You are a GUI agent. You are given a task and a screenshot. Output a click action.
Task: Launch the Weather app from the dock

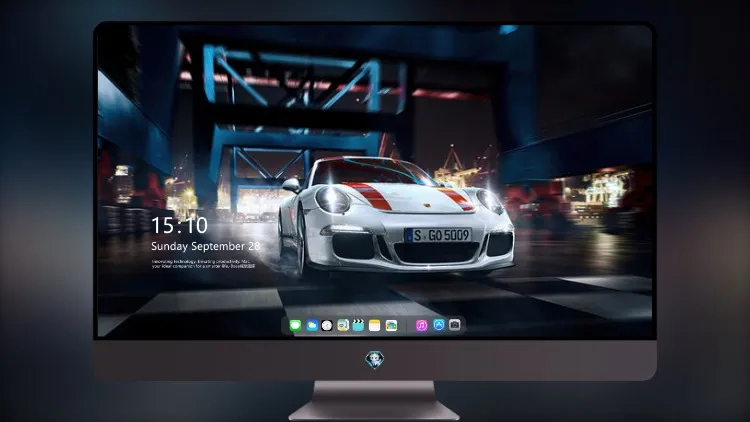click(x=312, y=325)
